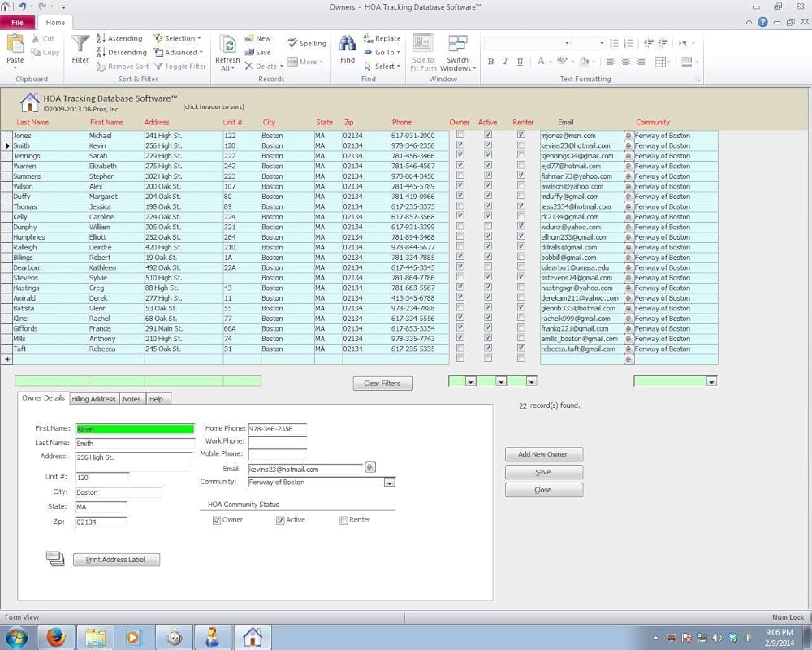Toggle Renter checkbox for Taft row
The image size is (812, 650).
tap(521, 349)
